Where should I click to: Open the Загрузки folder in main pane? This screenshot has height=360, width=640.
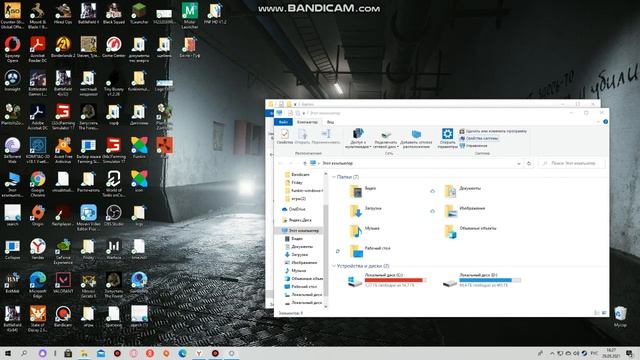366,210
